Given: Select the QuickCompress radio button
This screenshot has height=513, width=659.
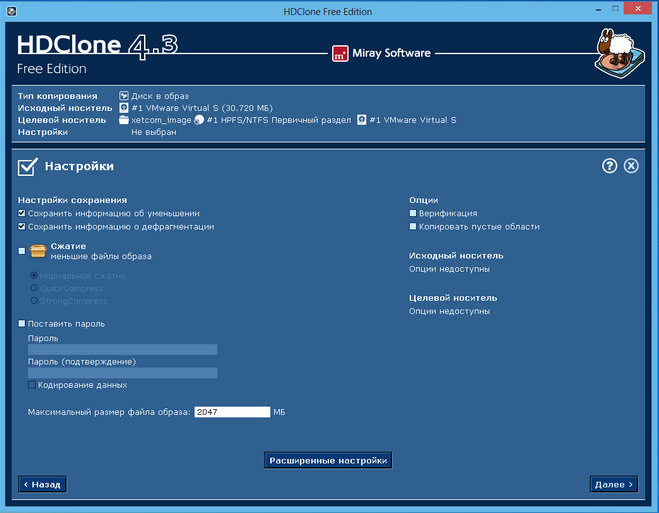Looking at the screenshot, I should (34, 288).
